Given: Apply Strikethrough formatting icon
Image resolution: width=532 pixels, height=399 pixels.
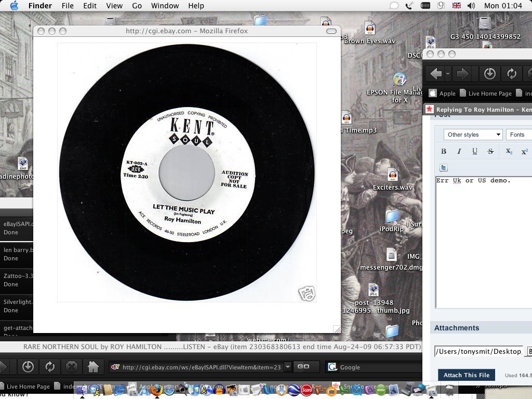Looking at the screenshot, I should point(490,151).
